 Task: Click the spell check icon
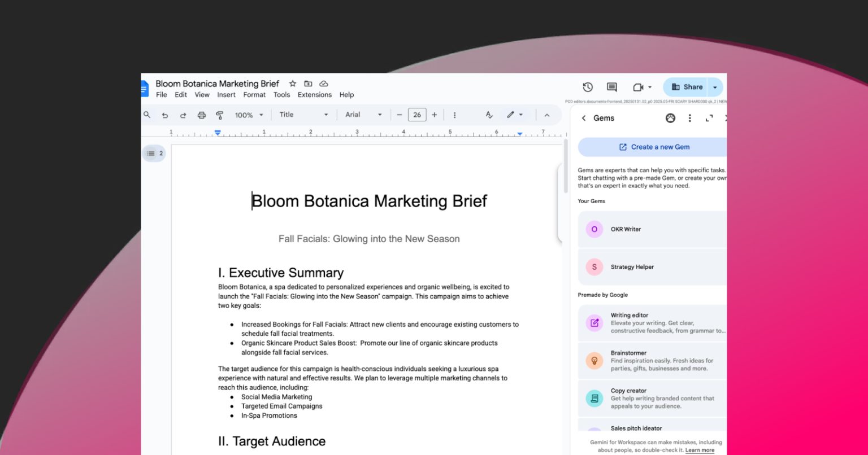click(x=489, y=115)
